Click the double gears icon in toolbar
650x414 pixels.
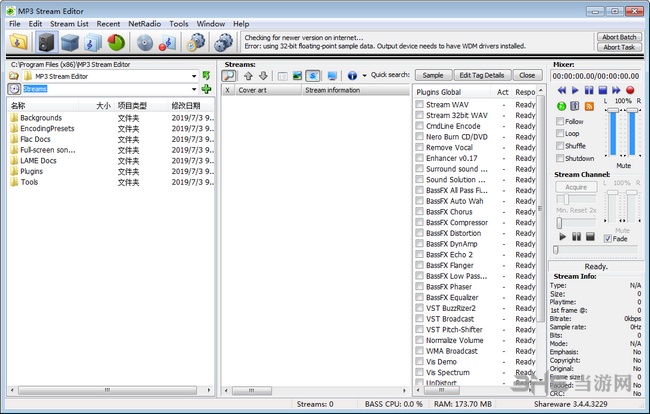(223, 42)
